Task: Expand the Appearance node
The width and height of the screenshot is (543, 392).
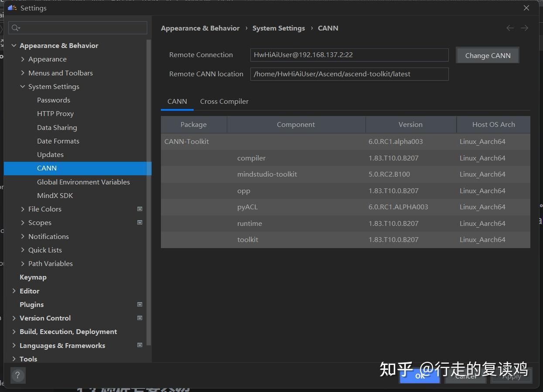Action: [23, 59]
